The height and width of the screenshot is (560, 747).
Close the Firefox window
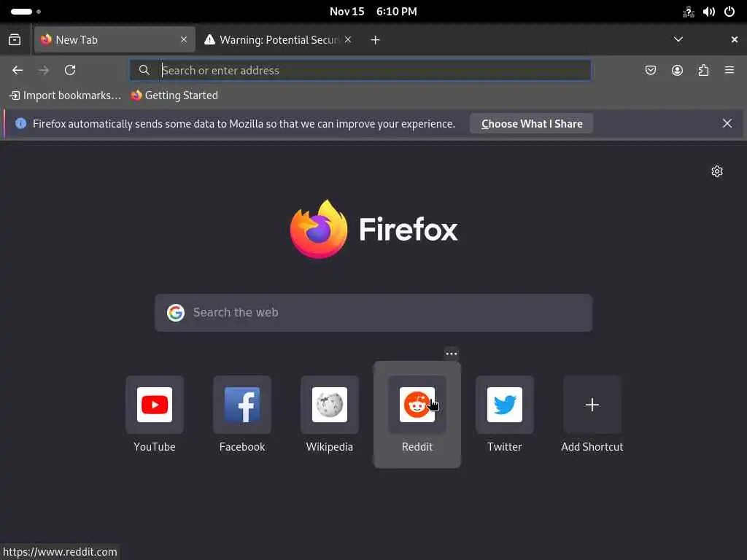[x=734, y=39]
